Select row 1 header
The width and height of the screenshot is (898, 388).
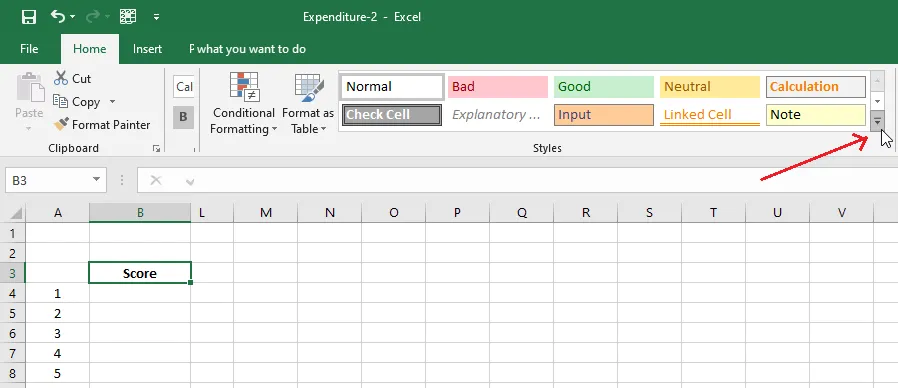click(x=13, y=233)
